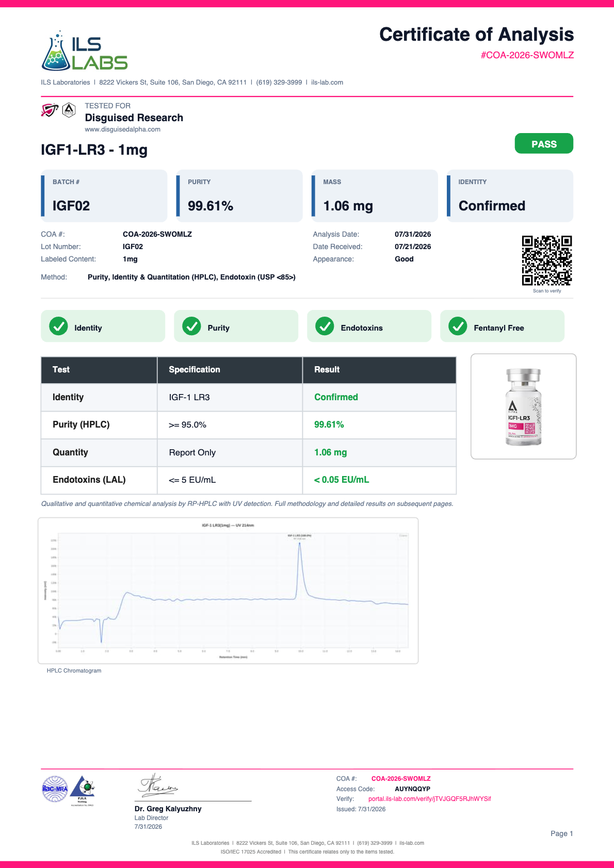The image size is (614, 868).
Task: Click the PJLA Testing accreditation logo
Action: coord(83,791)
